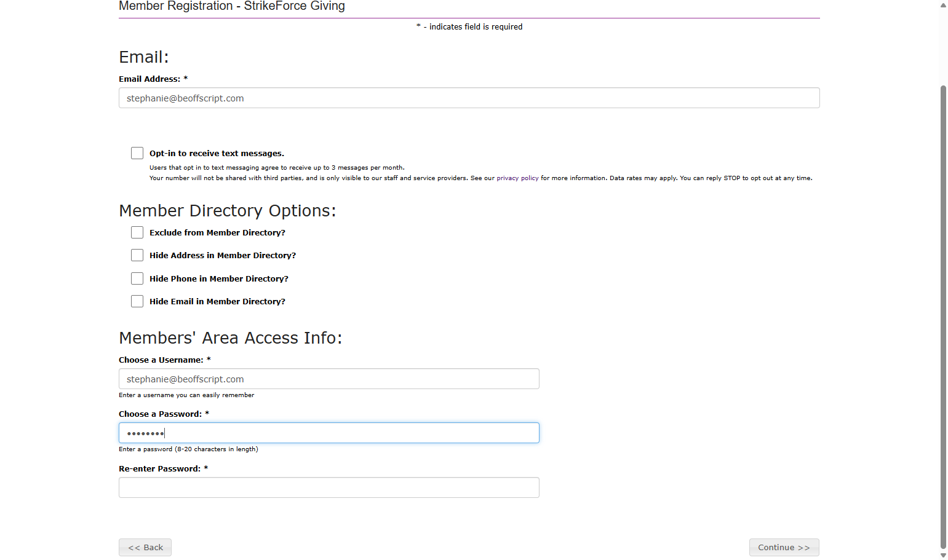Click the Email Address input field
The image size is (948, 560).
tap(469, 98)
